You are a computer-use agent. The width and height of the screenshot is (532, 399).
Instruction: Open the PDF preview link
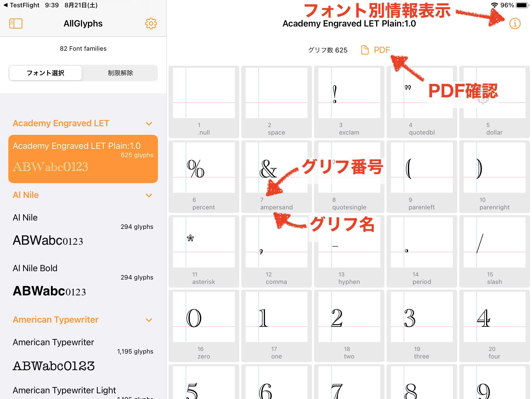pyautogui.click(x=381, y=50)
